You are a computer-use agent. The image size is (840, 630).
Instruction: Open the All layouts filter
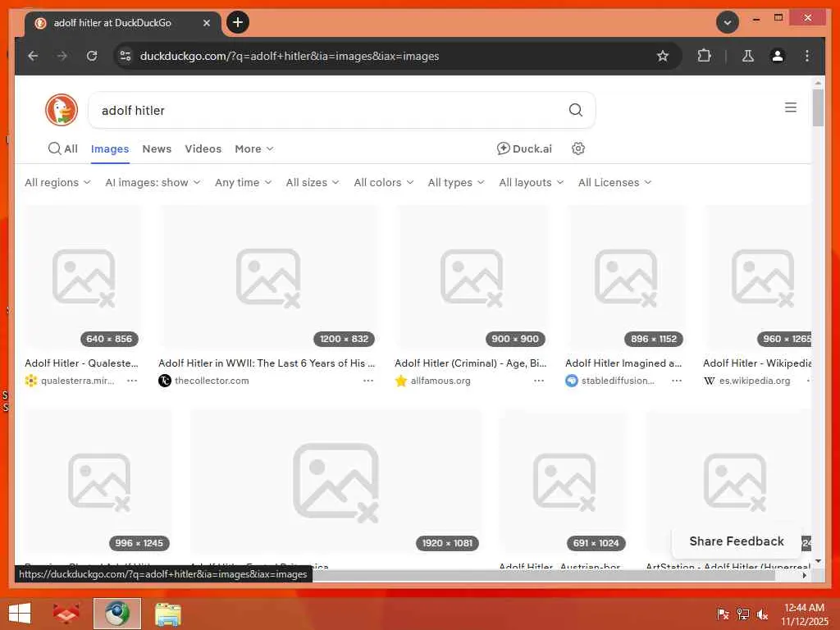pos(531,182)
